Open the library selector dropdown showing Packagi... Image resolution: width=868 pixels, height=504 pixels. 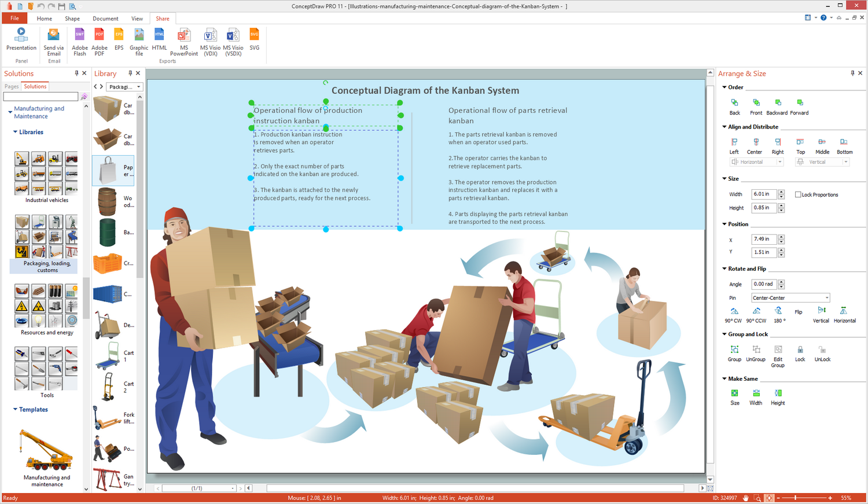point(125,87)
